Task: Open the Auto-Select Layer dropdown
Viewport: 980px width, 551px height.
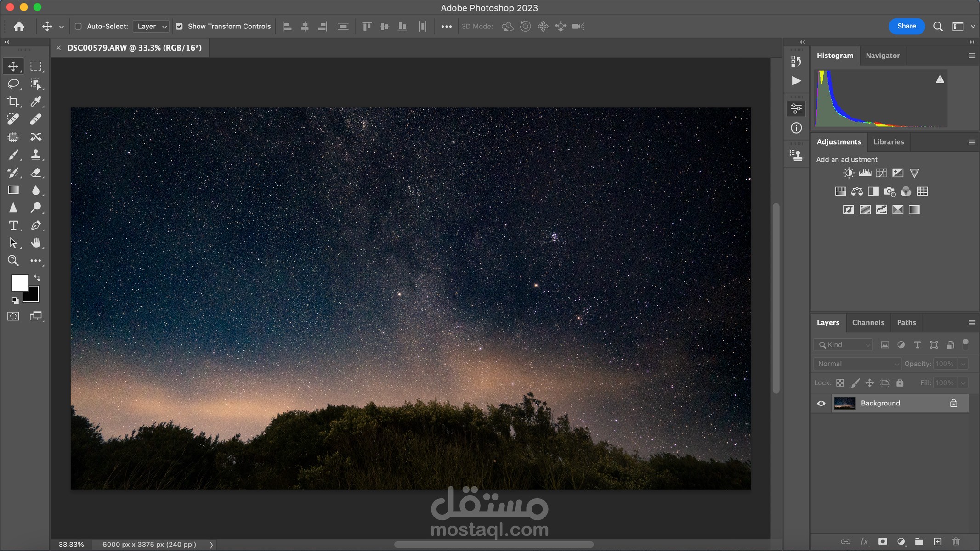Action: [x=151, y=27]
